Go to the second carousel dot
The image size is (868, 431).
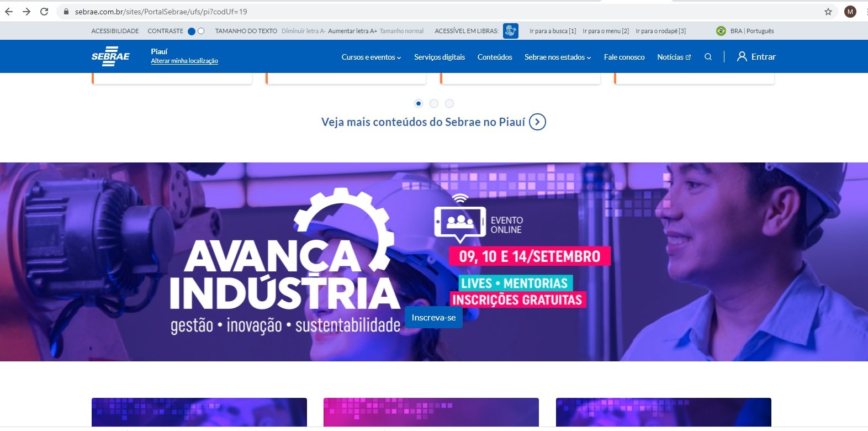tap(434, 103)
